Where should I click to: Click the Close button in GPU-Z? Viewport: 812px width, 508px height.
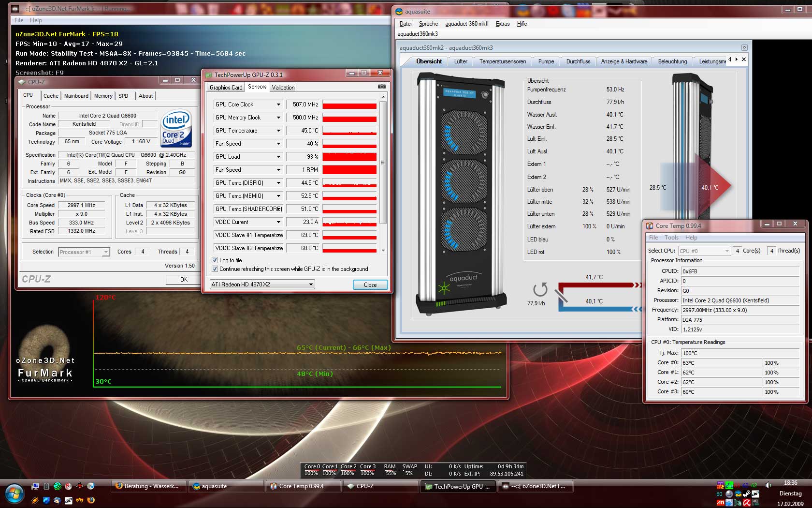(x=370, y=284)
